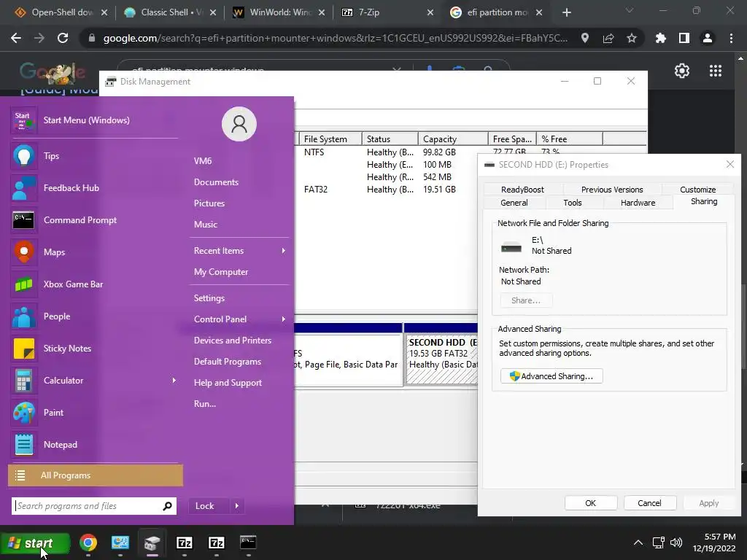Click the taskbar clock and date
Image resolution: width=747 pixels, height=560 pixels.
[x=714, y=542]
